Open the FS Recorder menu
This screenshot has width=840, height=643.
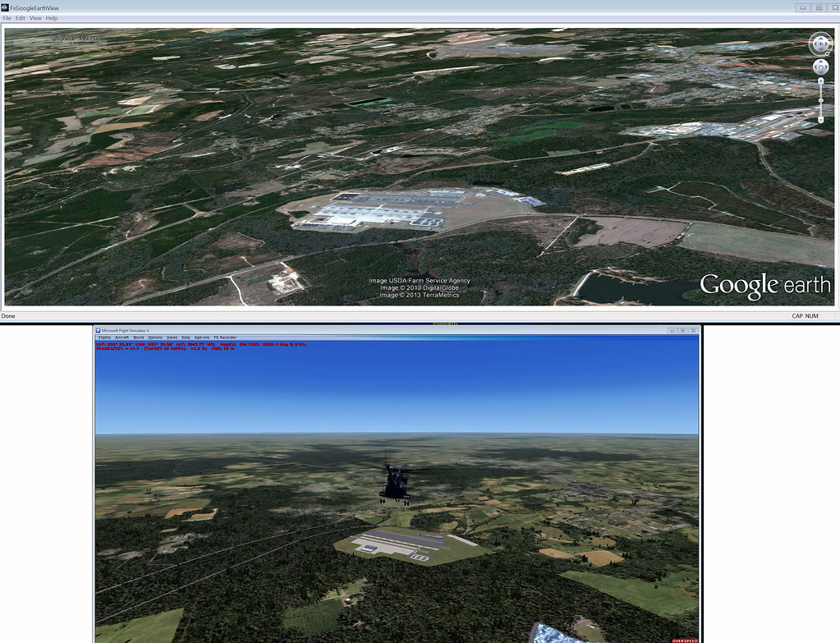pyautogui.click(x=224, y=338)
